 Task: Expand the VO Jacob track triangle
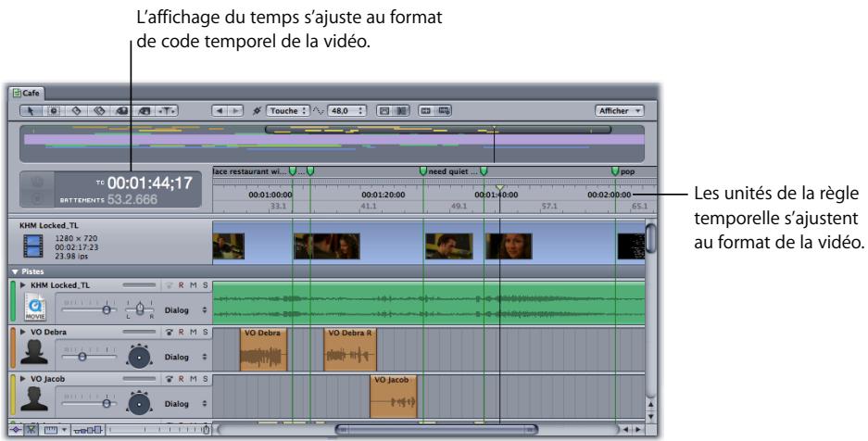[23, 379]
